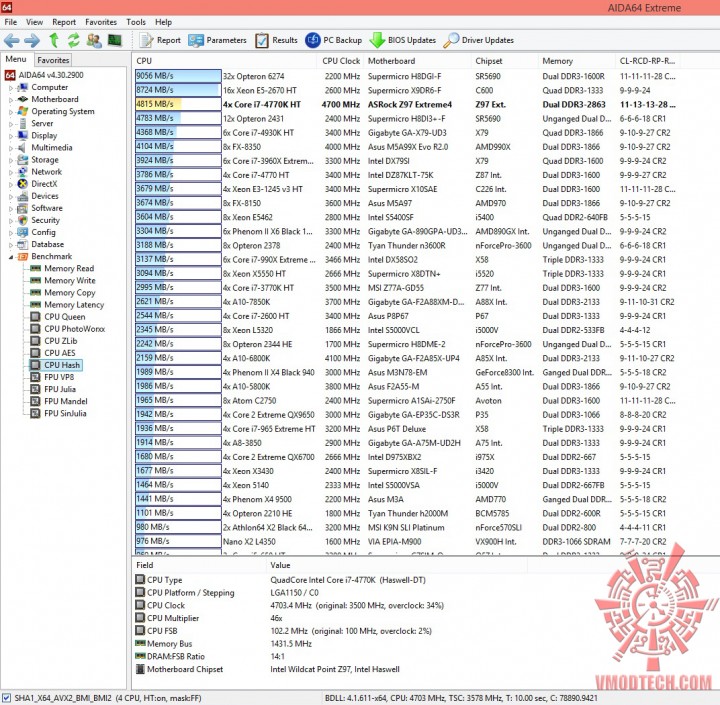Select the Devices icon in tree
Screen dimensions: 720x705
pyautogui.click(x=22, y=196)
